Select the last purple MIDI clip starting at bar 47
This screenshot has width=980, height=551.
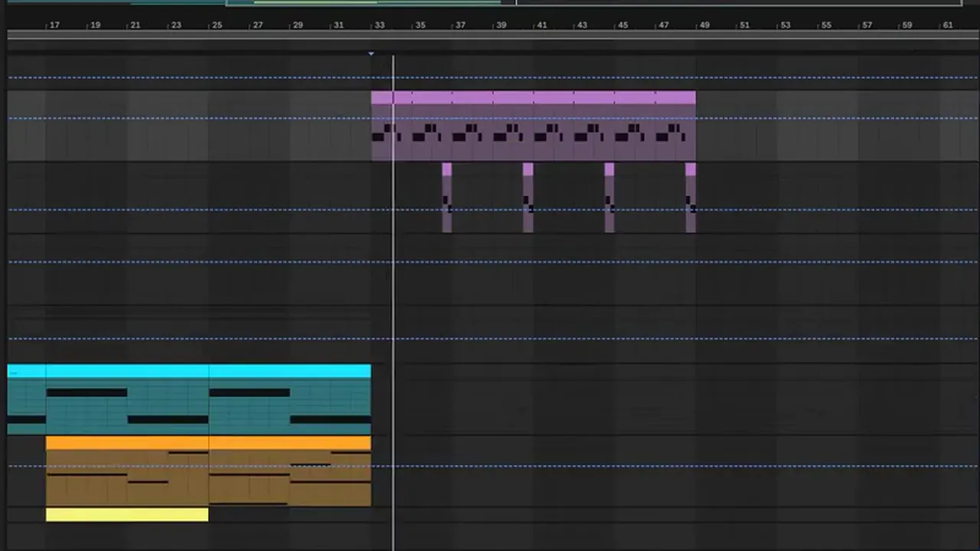(x=675, y=126)
